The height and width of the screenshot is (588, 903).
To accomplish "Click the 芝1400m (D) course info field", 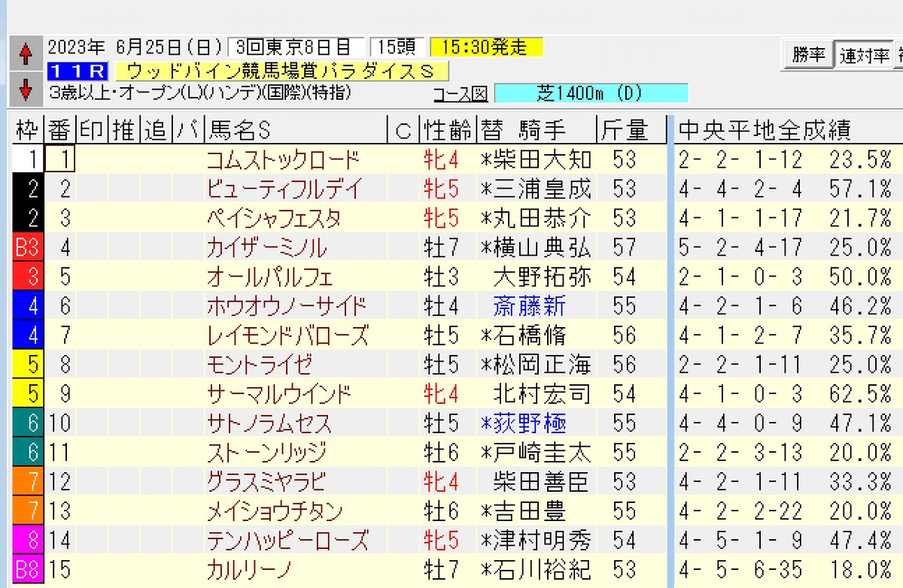I will 591,93.
